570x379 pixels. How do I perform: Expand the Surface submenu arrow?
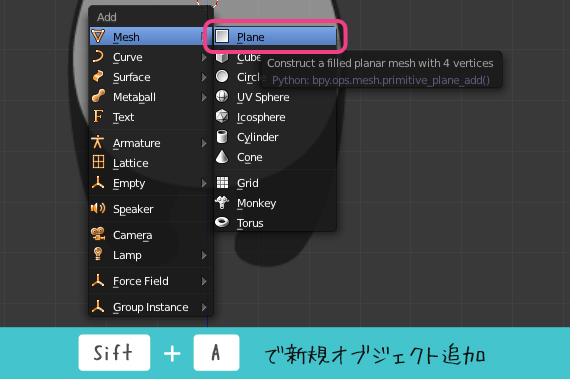204,77
